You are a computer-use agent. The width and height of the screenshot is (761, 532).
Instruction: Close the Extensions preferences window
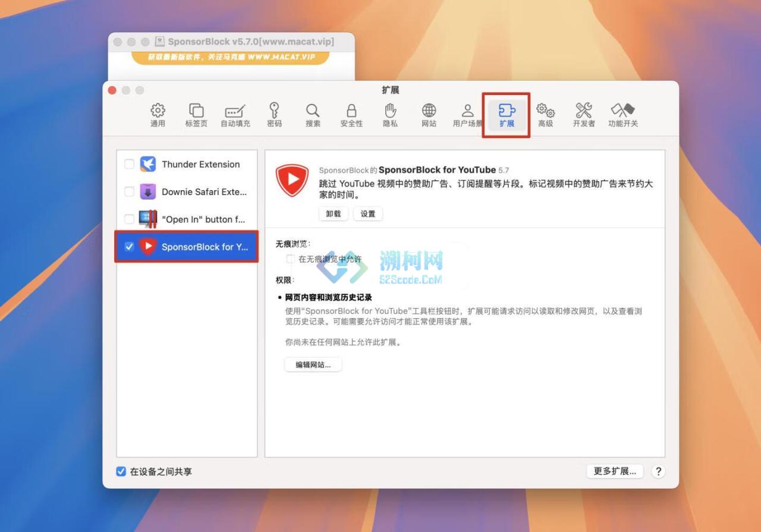pos(112,90)
